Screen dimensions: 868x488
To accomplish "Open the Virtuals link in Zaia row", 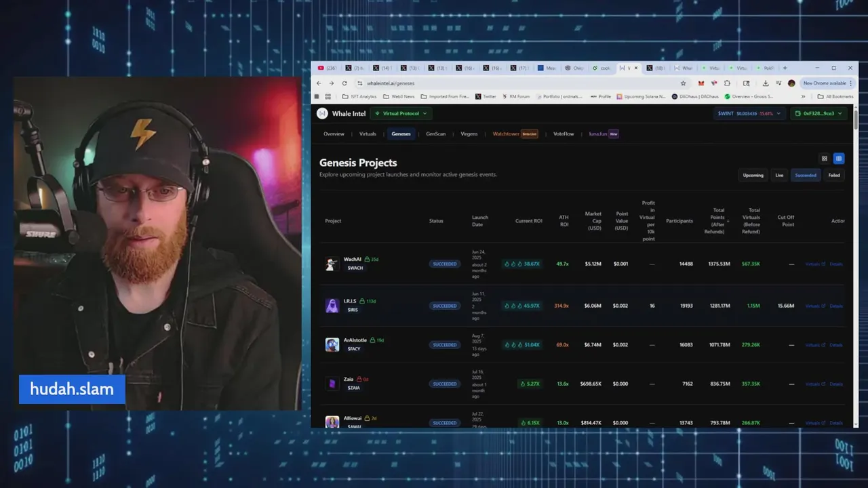I will click(815, 384).
